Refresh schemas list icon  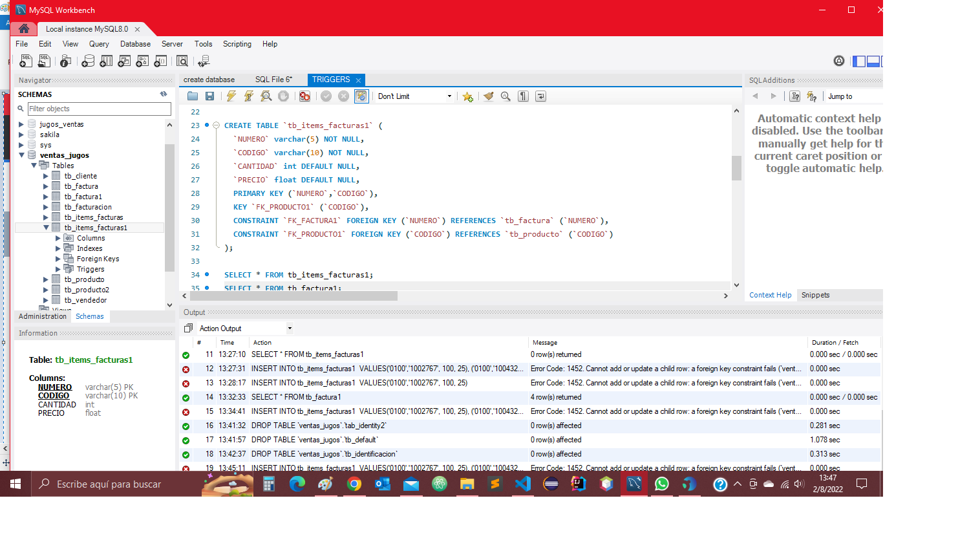coord(164,94)
